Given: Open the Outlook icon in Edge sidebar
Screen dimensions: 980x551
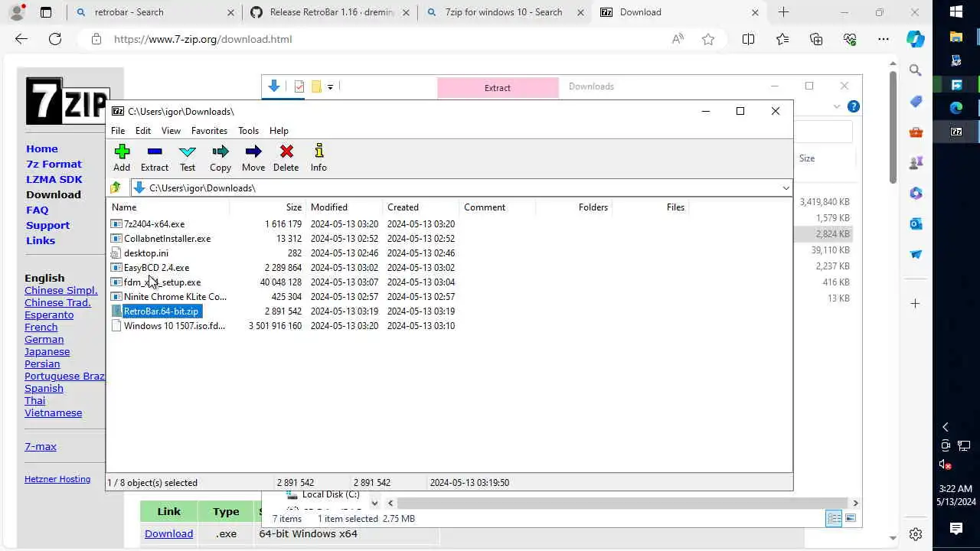Looking at the screenshot, I should (x=916, y=223).
